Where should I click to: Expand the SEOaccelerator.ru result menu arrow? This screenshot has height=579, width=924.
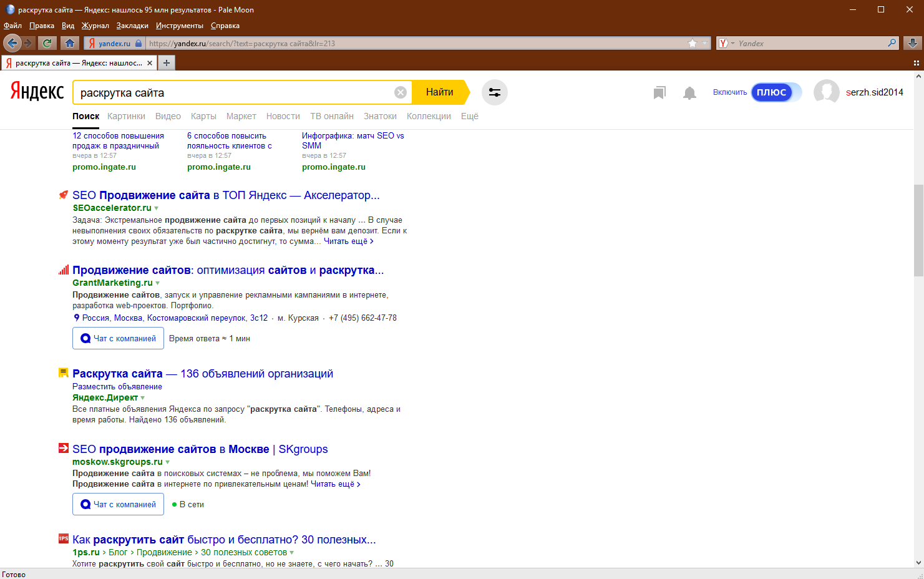click(157, 208)
